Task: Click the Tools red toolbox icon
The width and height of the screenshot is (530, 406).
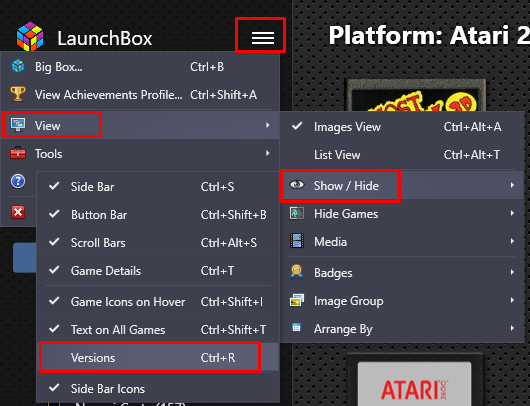Action: point(18,153)
